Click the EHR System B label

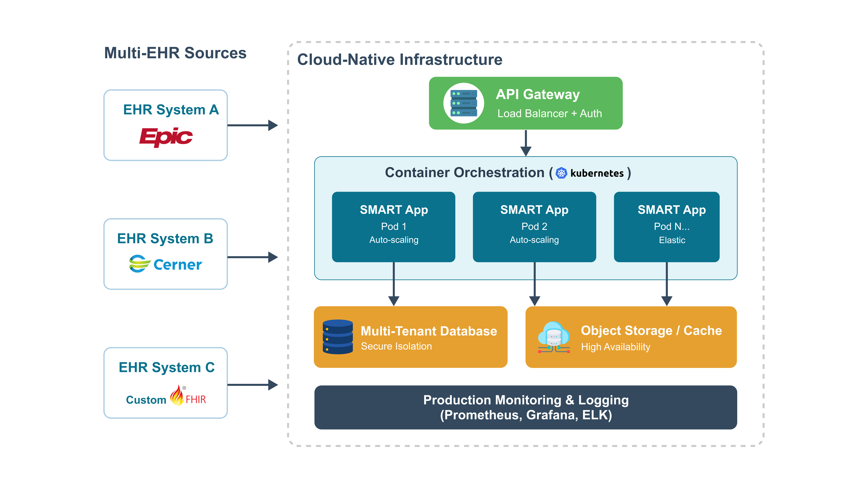click(x=165, y=238)
